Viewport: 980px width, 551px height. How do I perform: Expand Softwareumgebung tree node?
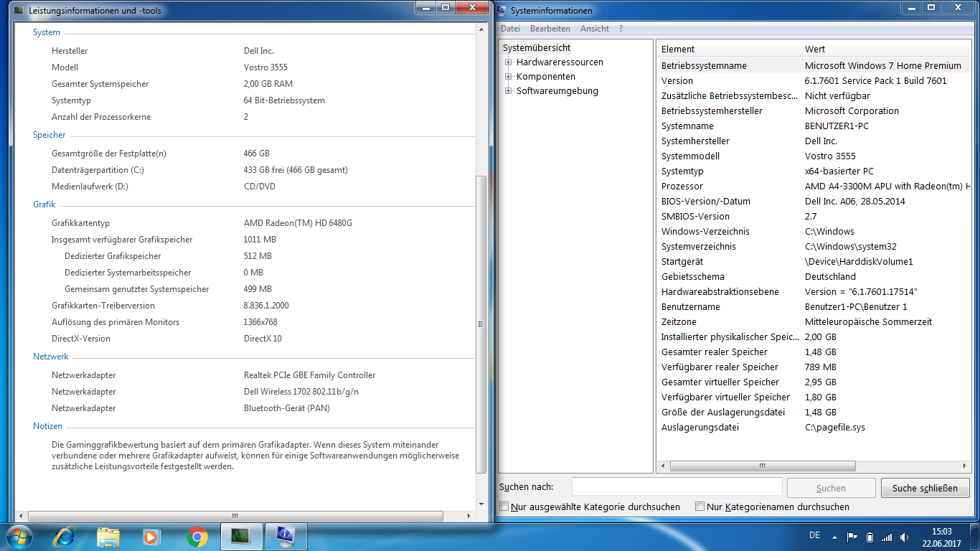[x=508, y=91]
